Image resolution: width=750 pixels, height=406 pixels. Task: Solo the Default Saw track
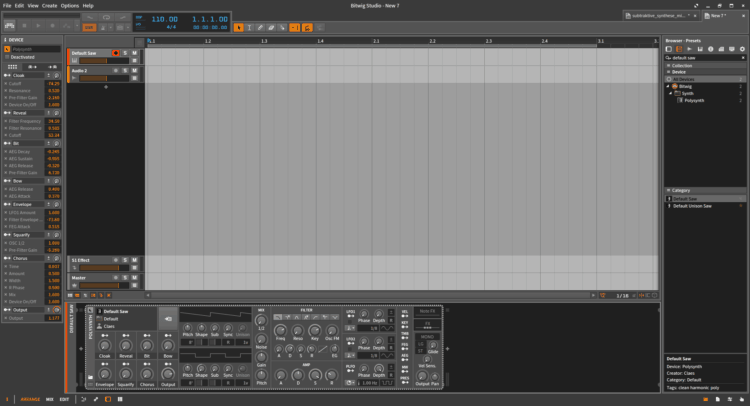point(125,53)
